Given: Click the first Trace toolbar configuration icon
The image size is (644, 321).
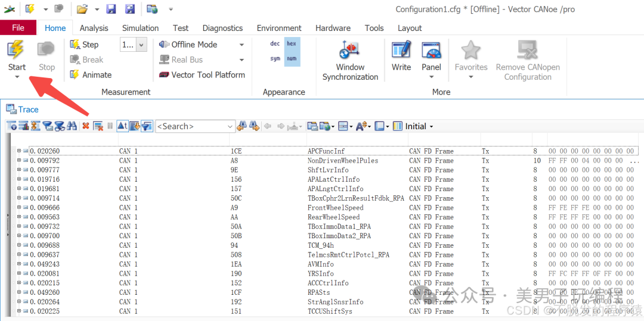Looking at the screenshot, I should pyautogui.click(x=11, y=126).
